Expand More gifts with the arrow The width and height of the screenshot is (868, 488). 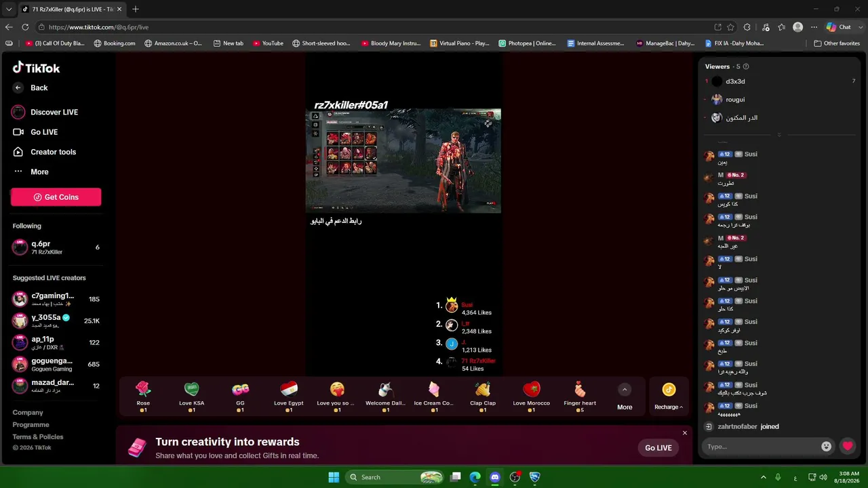(625, 389)
